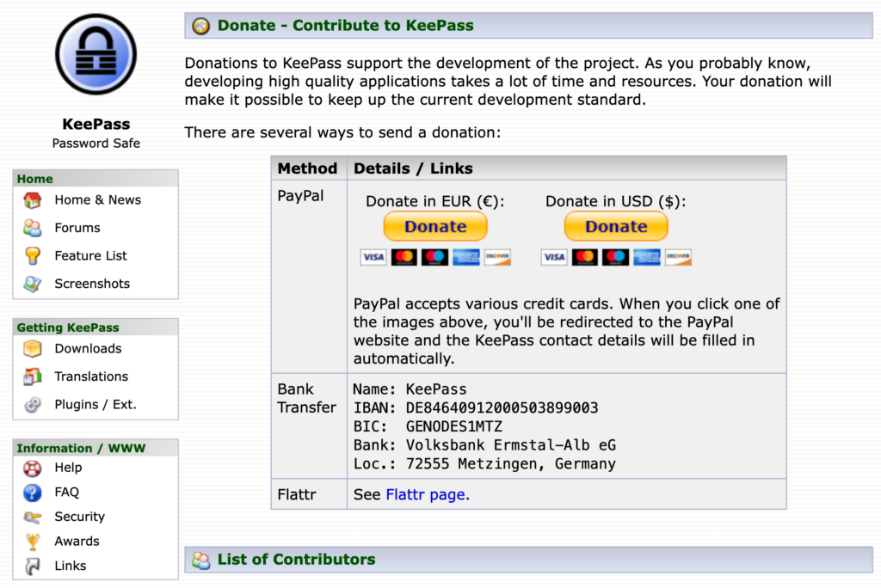The height and width of the screenshot is (588, 881).
Task: Click the Donate button for USD
Action: pyautogui.click(x=616, y=226)
